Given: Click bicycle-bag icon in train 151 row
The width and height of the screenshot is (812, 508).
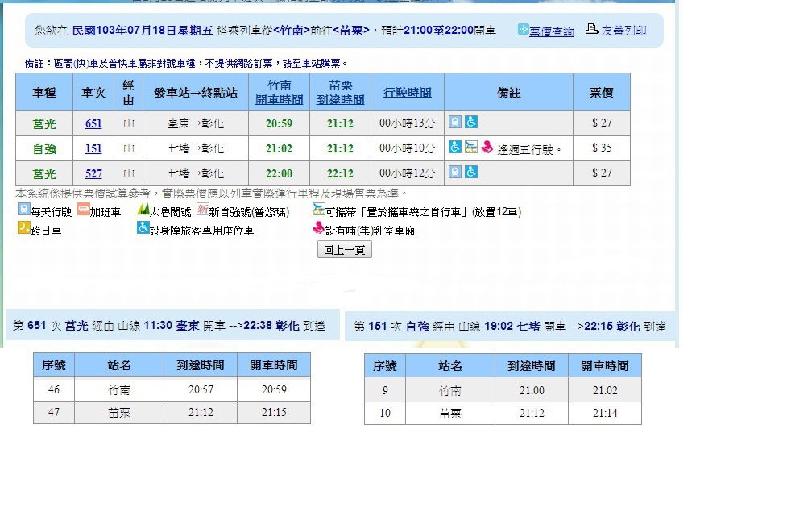Looking at the screenshot, I should pos(470,147).
